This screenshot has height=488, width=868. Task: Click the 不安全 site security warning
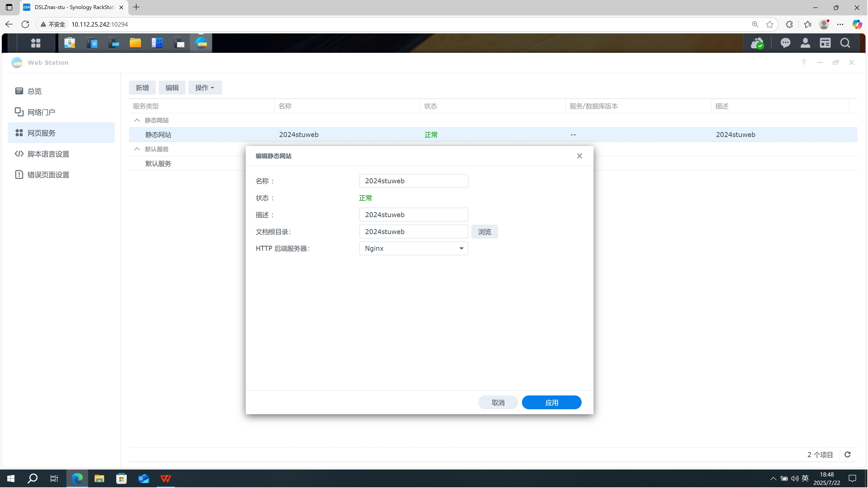point(53,24)
